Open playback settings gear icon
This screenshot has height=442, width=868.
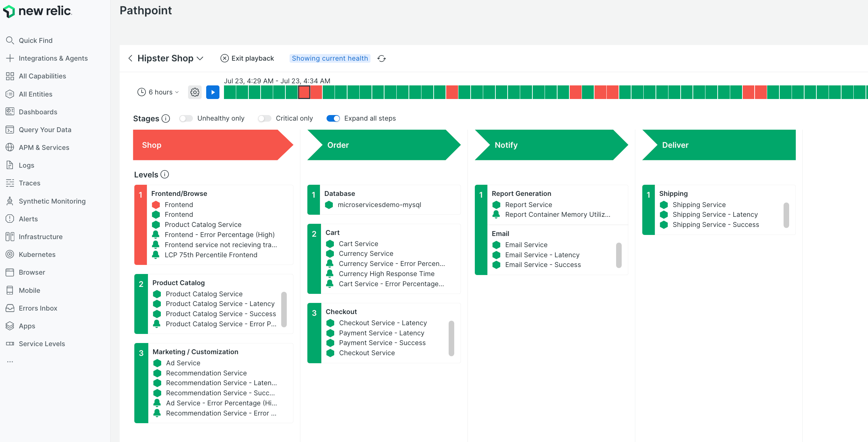(x=195, y=92)
